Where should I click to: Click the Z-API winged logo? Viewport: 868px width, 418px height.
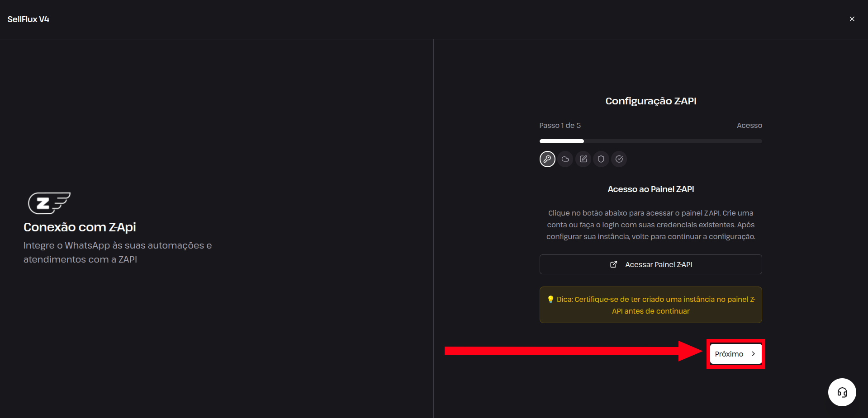pos(49,203)
